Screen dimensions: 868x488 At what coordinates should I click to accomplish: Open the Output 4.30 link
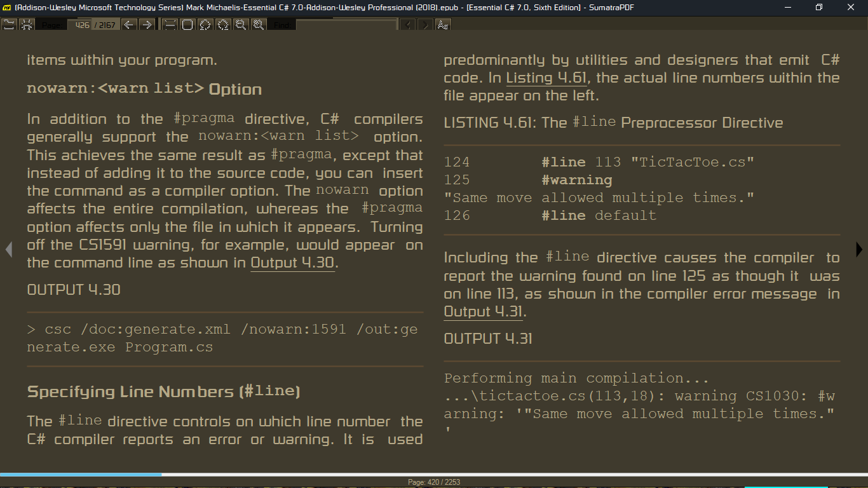coord(292,262)
